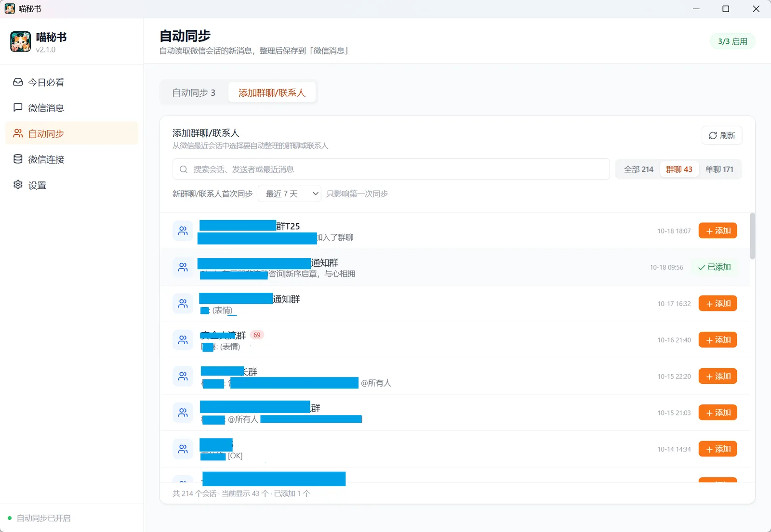Add the conversation dated 10-14 14:34
771x532 pixels.
click(718, 449)
